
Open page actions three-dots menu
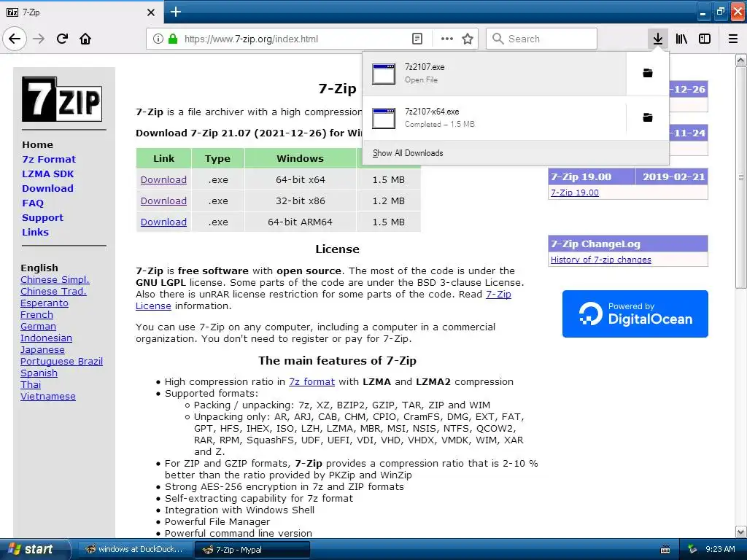pyautogui.click(x=447, y=39)
